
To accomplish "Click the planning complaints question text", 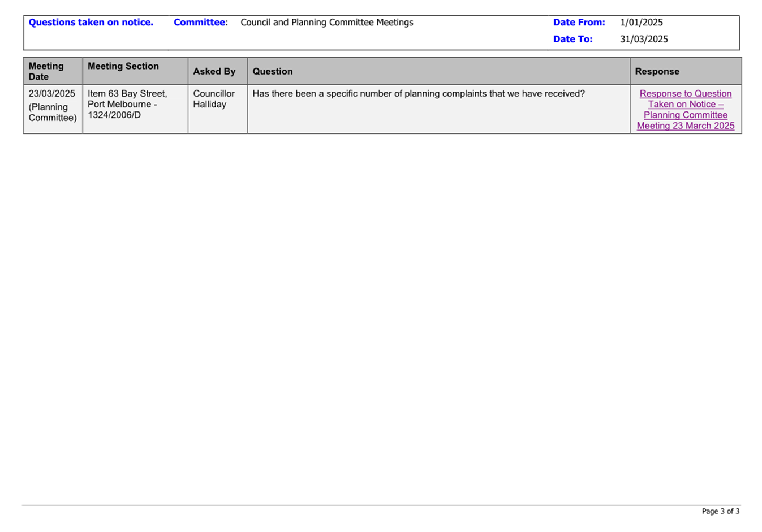I will click(418, 93).
